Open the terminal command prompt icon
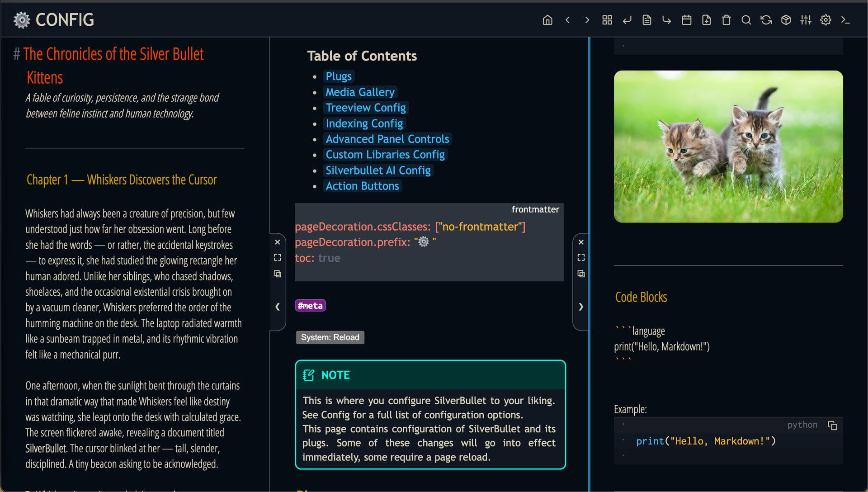The width and height of the screenshot is (868, 492). pyautogui.click(x=845, y=20)
